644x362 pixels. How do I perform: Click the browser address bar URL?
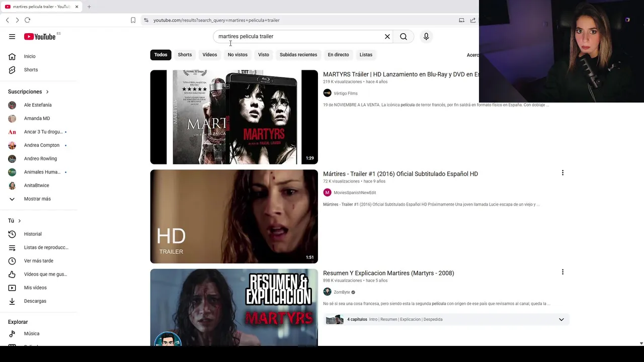tap(216, 20)
